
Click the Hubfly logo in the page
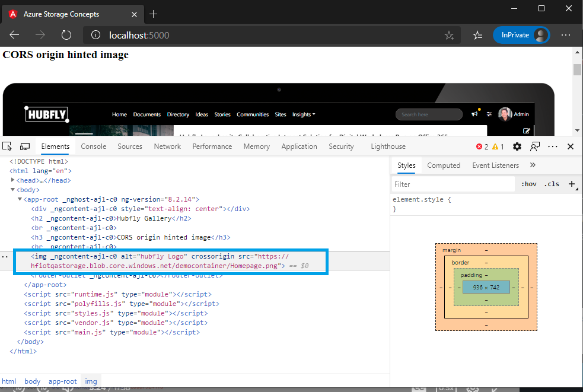pyautogui.click(x=47, y=114)
